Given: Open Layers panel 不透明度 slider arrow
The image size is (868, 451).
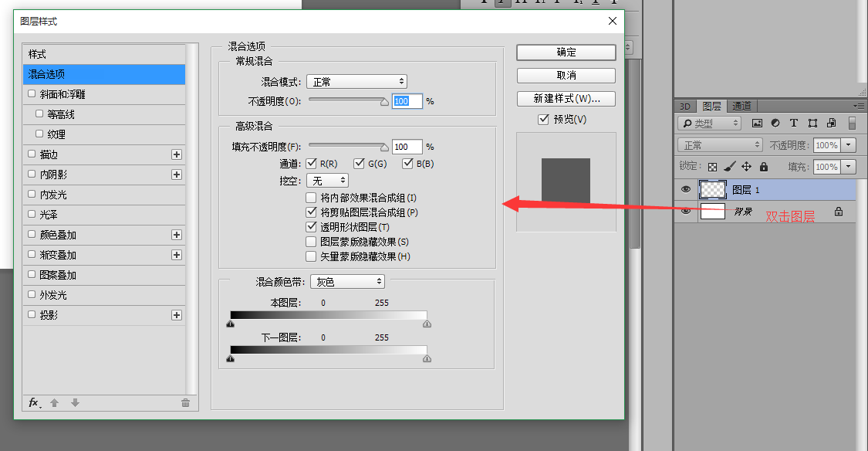Looking at the screenshot, I should 848,145.
